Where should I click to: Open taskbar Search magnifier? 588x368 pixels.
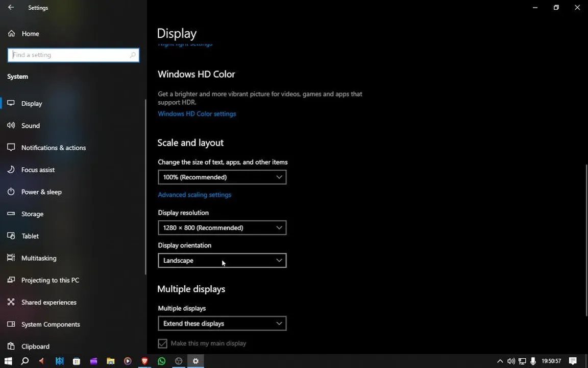tap(24, 361)
